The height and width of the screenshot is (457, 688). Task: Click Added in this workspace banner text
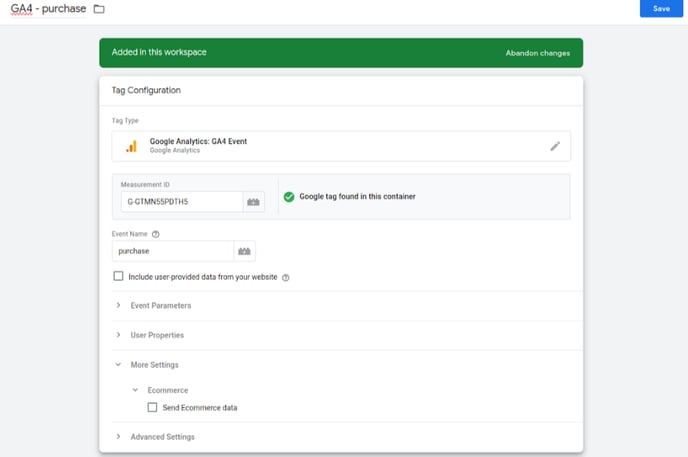pyautogui.click(x=159, y=52)
